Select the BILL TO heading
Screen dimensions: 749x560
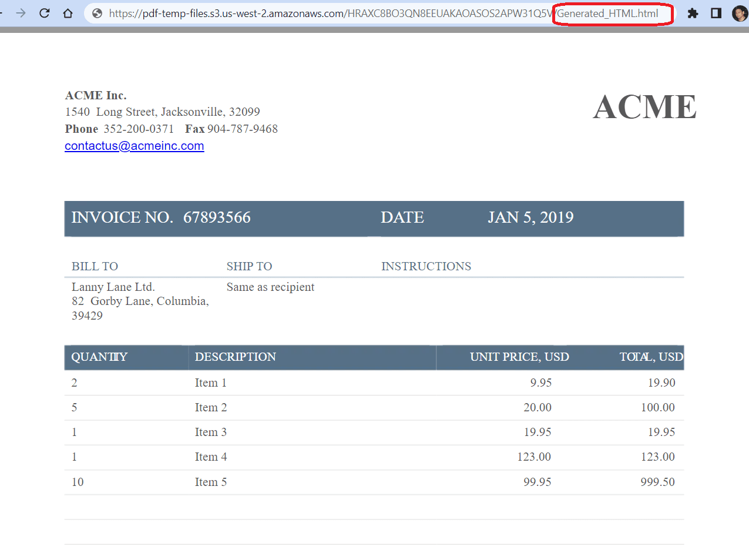(95, 266)
